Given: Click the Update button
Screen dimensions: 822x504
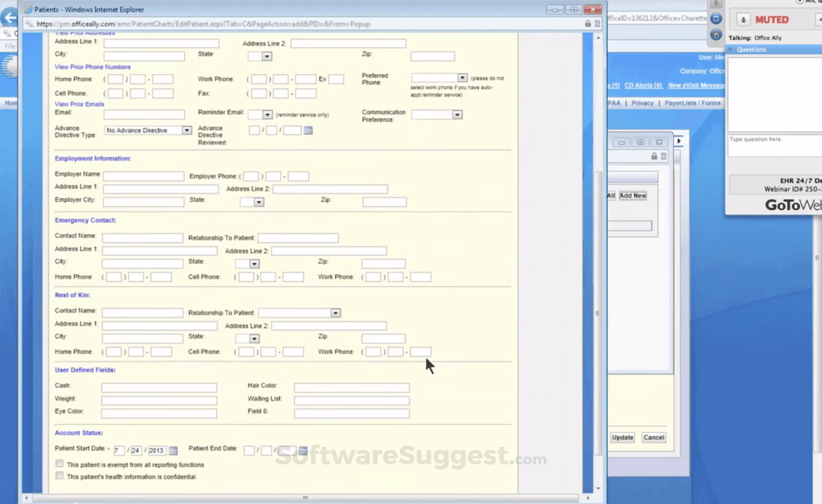Looking at the screenshot, I should pyautogui.click(x=622, y=437).
